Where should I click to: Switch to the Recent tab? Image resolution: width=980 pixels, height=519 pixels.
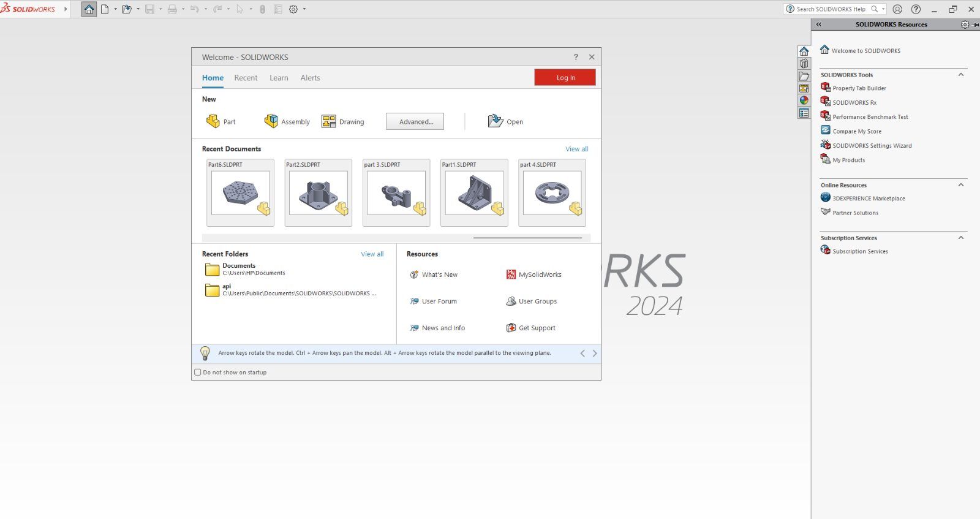point(246,78)
